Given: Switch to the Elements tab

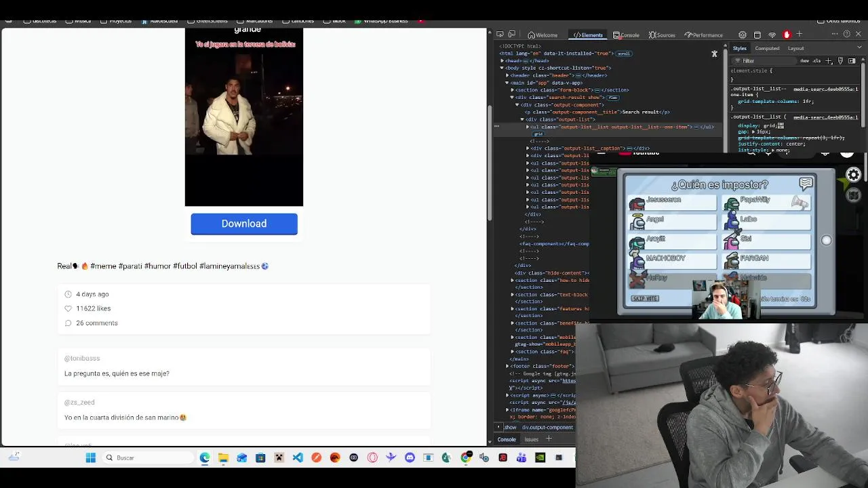Looking at the screenshot, I should [x=588, y=35].
